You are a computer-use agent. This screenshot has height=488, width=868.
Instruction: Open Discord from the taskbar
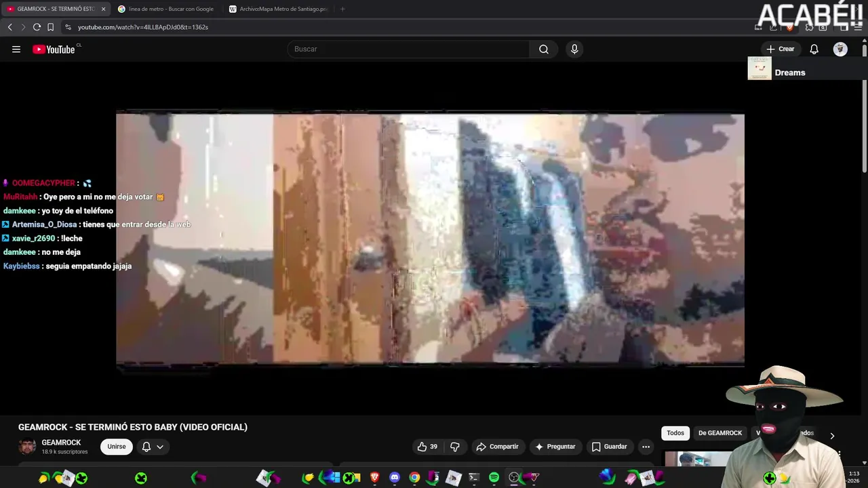[x=395, y=478]
